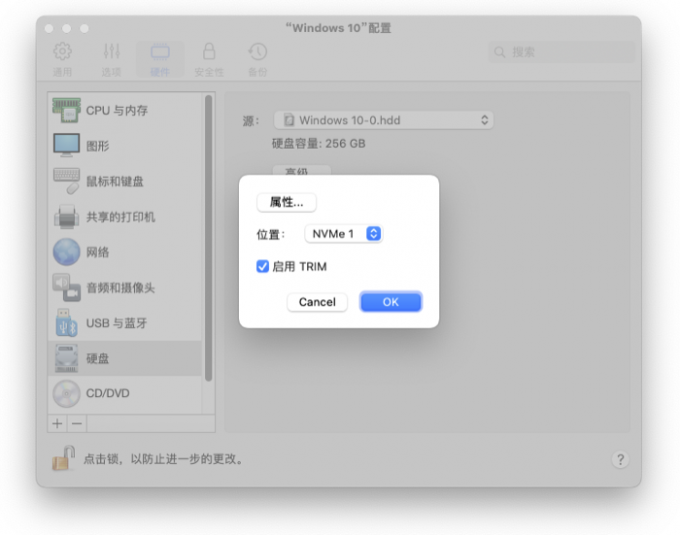The width and height of the screenshot is (680, 535).
Task: Click the 鼠标和键盘 row label
Action: tap(115, 181)
